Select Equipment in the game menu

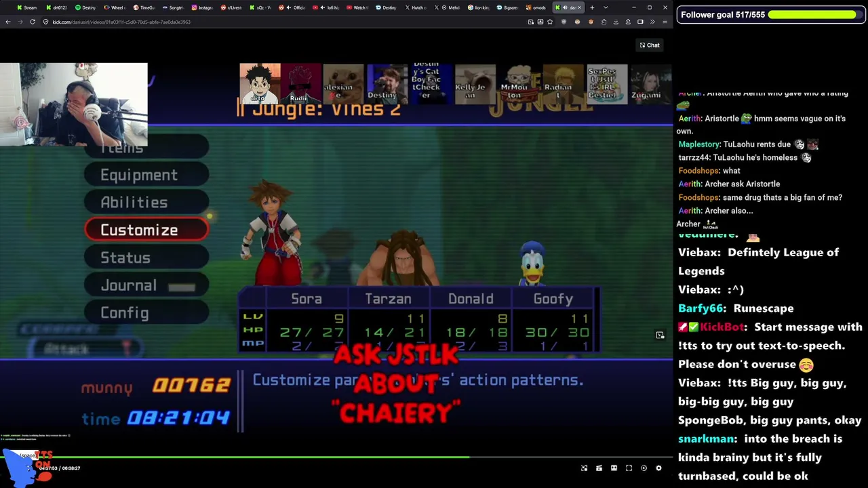tap(146, 175)
